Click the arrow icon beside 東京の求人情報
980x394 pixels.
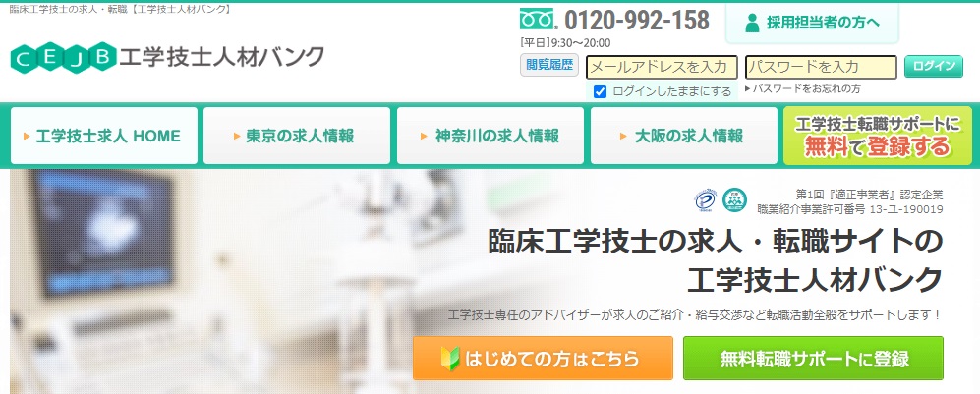[237, 137]
